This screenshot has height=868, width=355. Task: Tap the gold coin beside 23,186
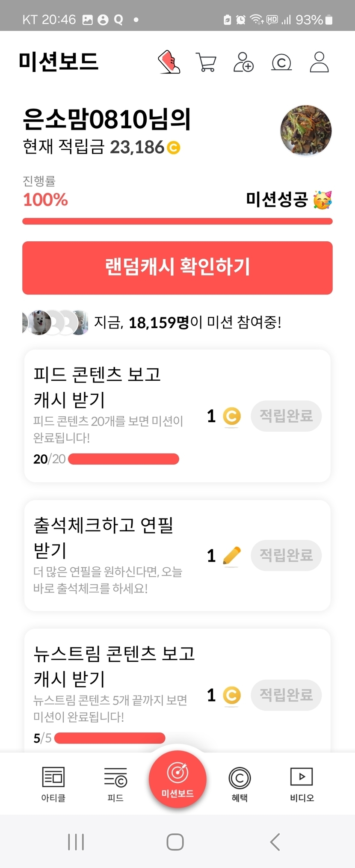[x=173, y=148]
